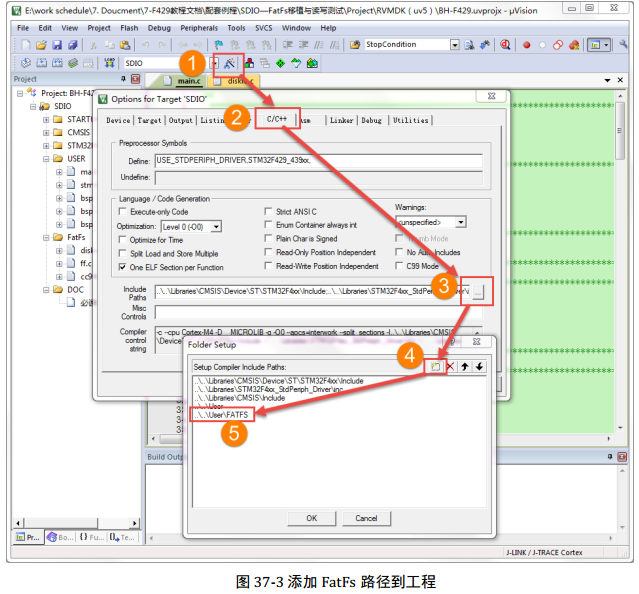This screenshot has height=594, width=639.
Task: Click the Project panel horizontal scrollbar
Action: point(76,523)
